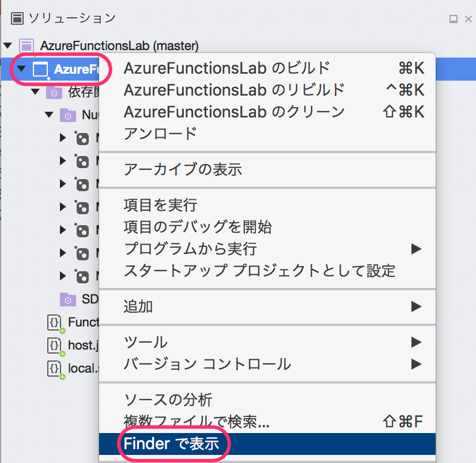Click the host.j file name
Screen dimensions: 476x463
(84, 346)
